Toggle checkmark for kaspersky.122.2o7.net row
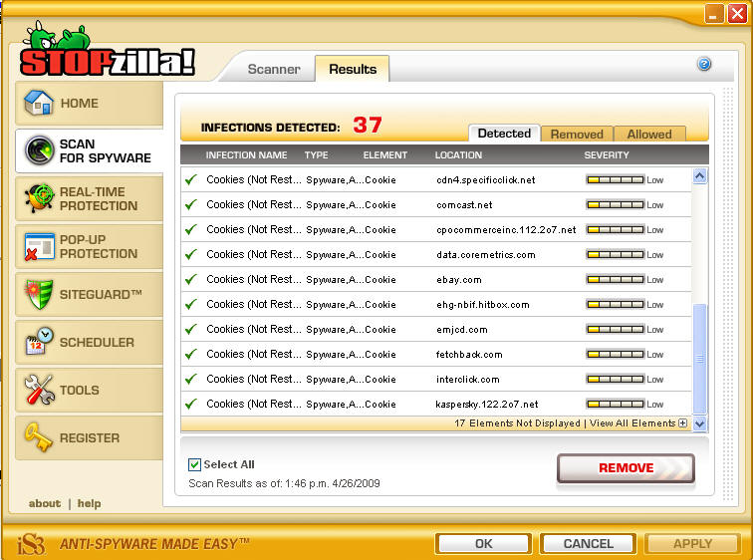 [191, 405]
